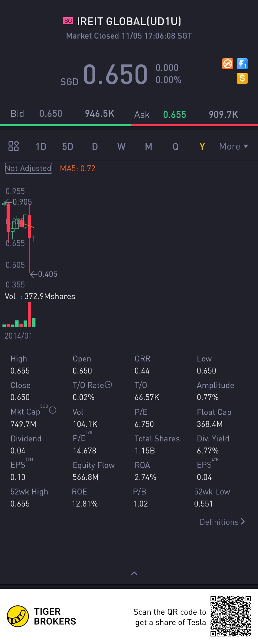Tap the pink SG market badge
The image size is (258, 644).
(x=68, y=21)
